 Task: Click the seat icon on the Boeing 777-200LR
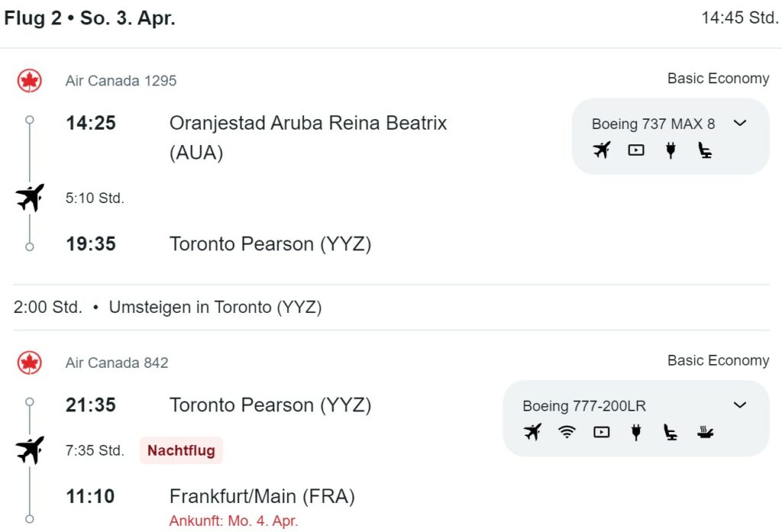coord(671,432)
